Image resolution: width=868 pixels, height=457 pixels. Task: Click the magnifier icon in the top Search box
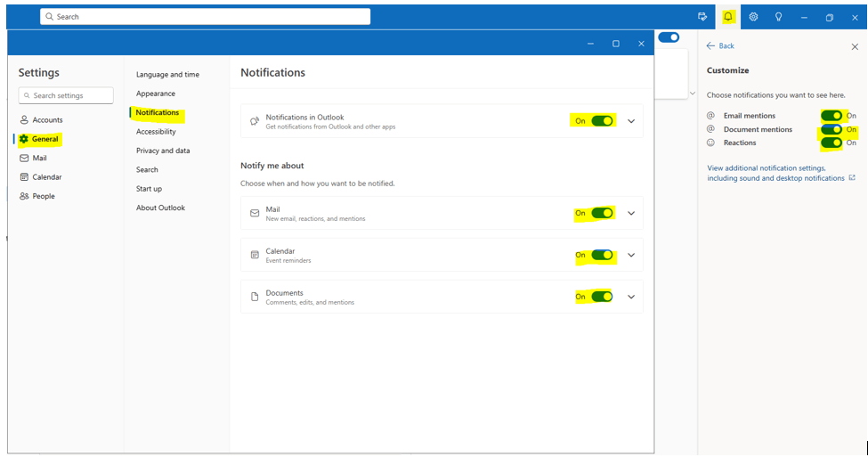click(x=49, y=17)
